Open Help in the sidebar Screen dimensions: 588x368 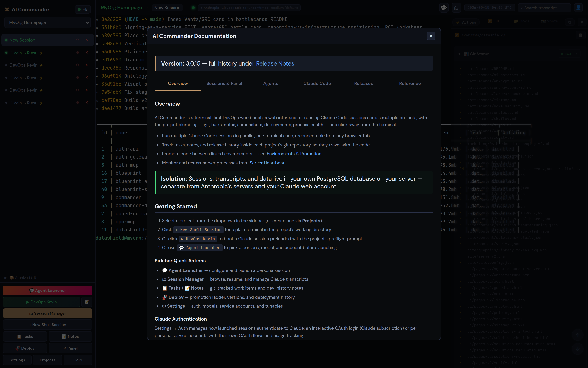click(78, 360)
